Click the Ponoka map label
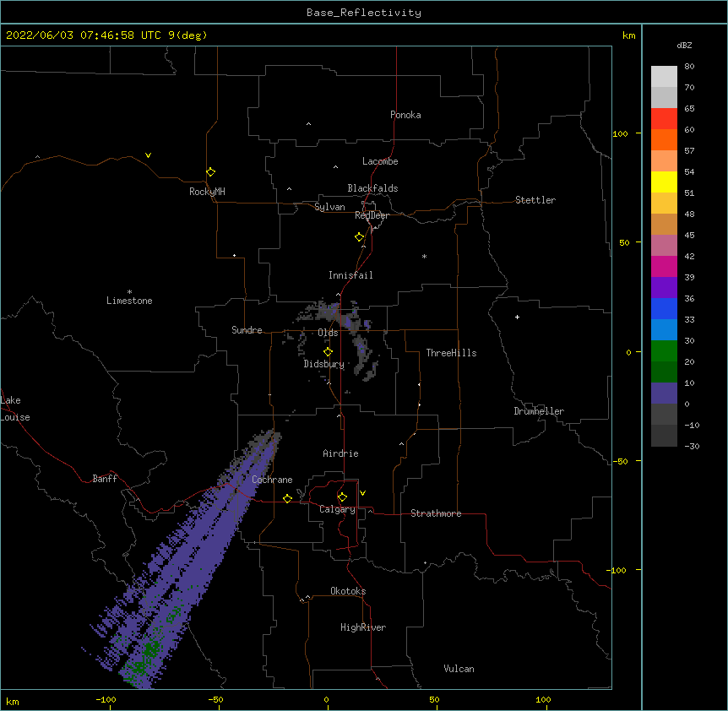Viewport: 728px width, 711px height. click(405, 115)
